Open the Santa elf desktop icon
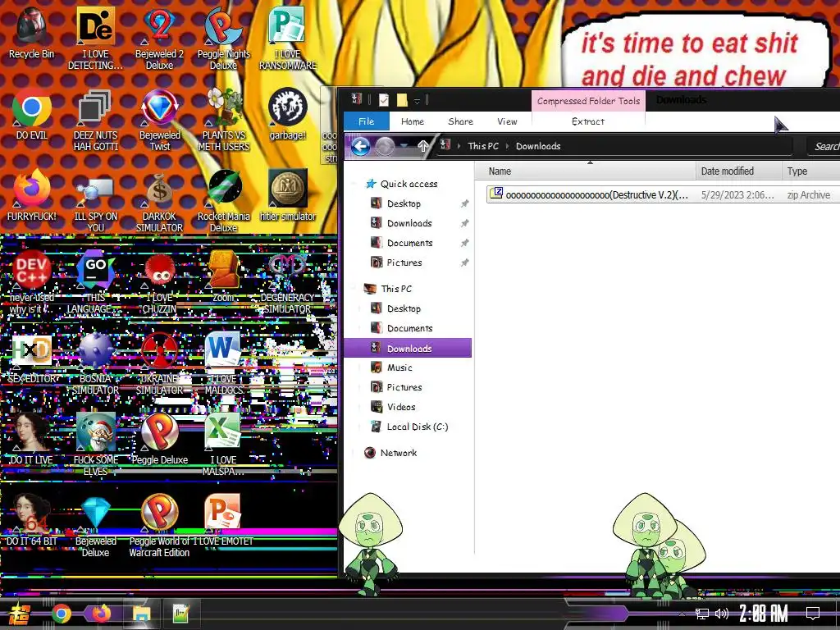Viewport: 840px width, 630px height. [x=95, y=445]
